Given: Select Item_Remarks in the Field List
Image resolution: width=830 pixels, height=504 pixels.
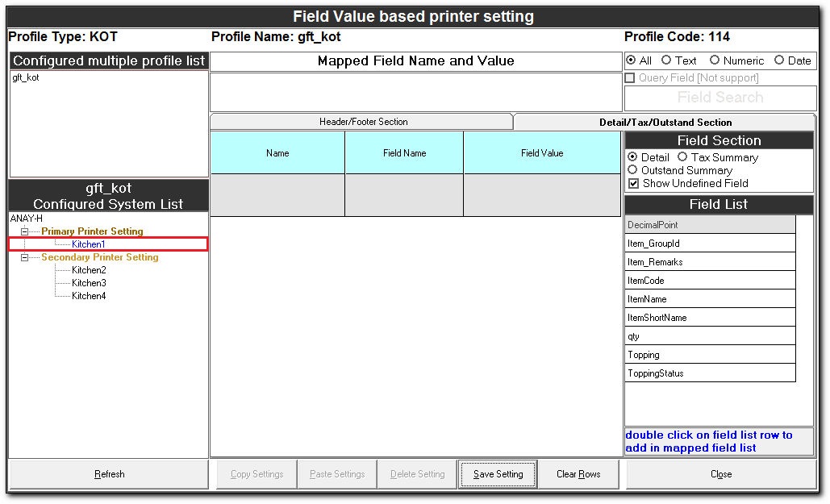Looking at the screenshot, I should point(710,261).
